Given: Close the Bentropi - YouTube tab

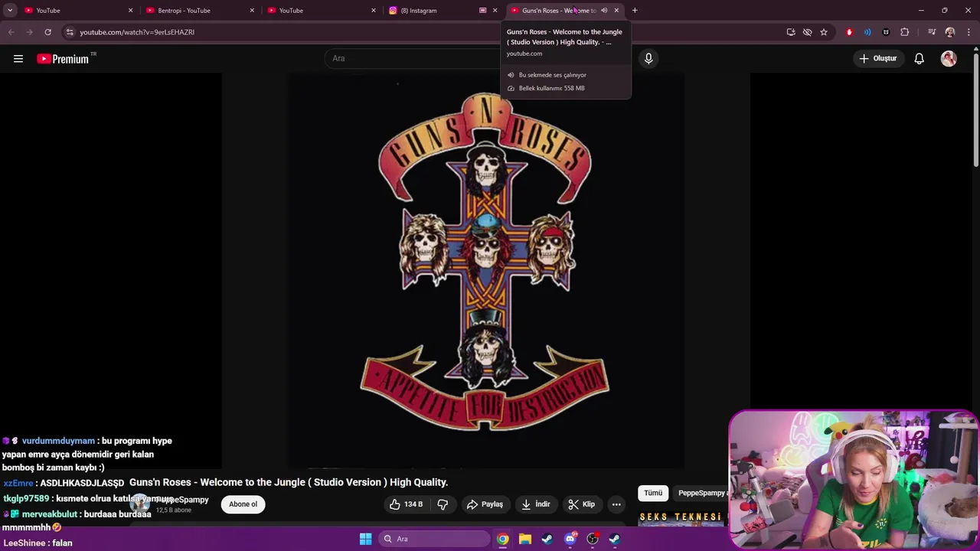Looking at the screenshot, I should [252, 11].
